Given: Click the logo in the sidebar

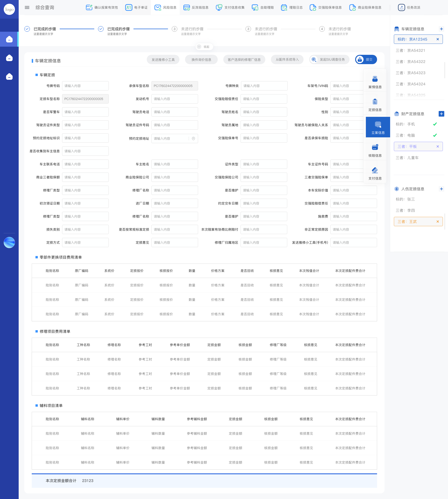Looking at the screenshot, I should [x=9, y=9].
